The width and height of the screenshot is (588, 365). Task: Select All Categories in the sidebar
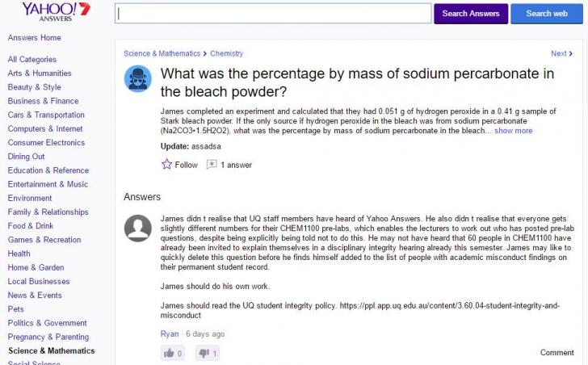tap(32, 60)
